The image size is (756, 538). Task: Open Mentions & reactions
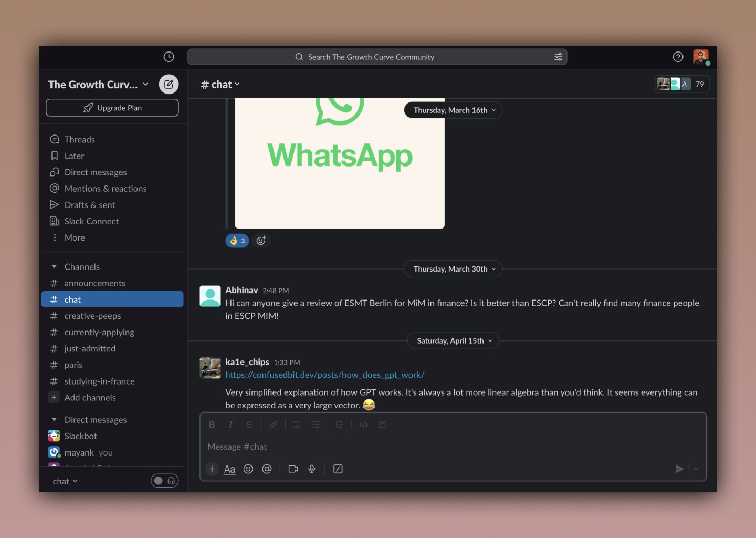tap(112, 189)
